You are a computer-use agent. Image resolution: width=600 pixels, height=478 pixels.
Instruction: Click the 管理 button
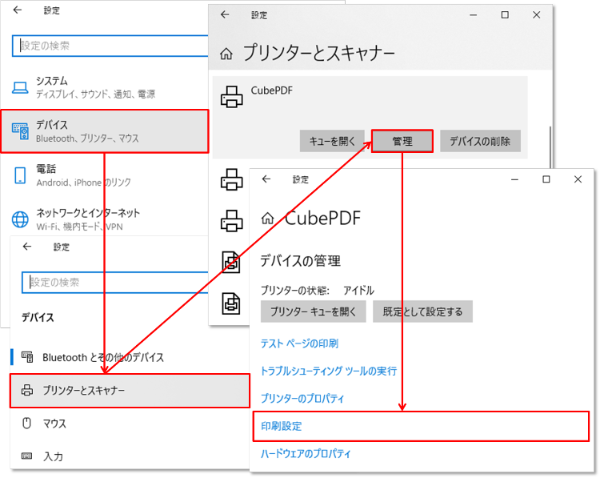tap(402, 141)
